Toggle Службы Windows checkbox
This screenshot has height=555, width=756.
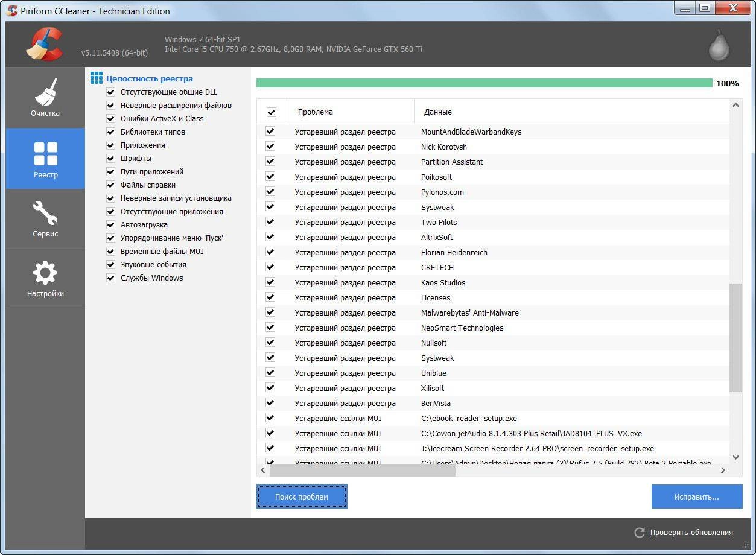click(110, 278)
